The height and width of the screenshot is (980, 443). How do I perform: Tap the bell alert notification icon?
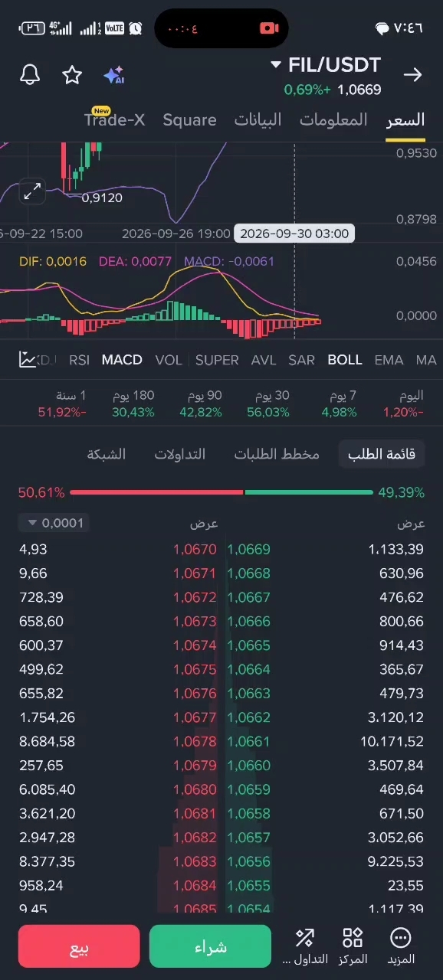click(30, 74)
